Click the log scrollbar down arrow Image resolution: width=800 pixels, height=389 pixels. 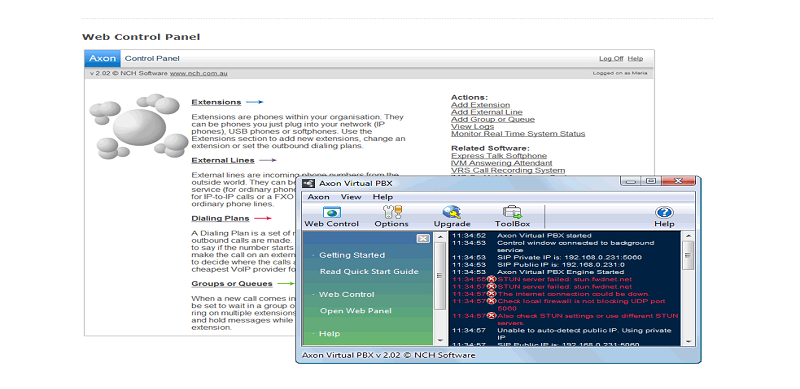point(688,342)
